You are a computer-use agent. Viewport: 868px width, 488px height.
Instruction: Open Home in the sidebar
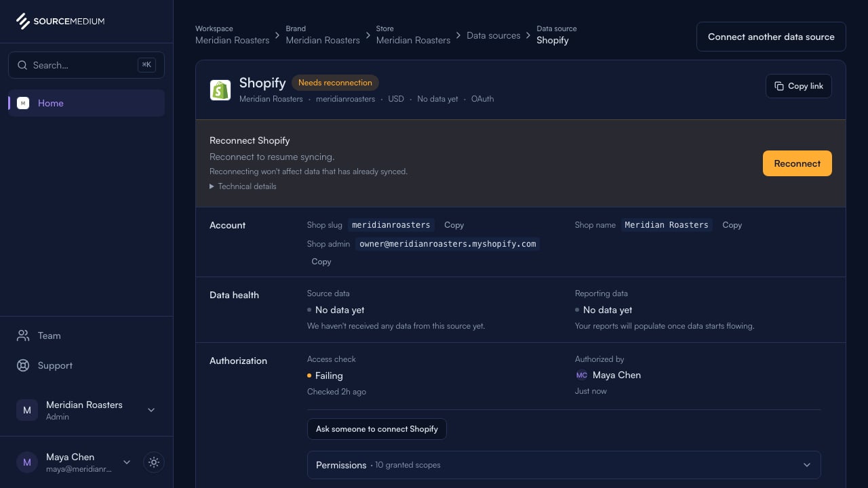(x=86, y=103)
